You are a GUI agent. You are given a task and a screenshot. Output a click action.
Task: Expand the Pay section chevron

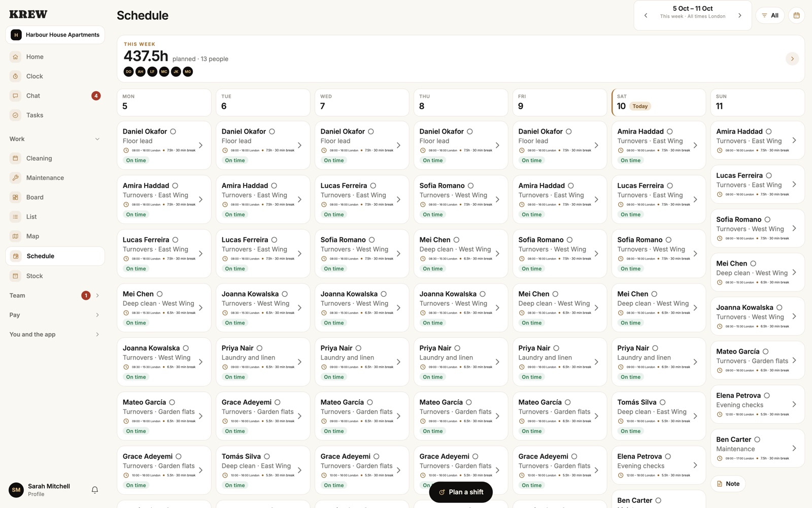pyautogui.click(x=97, y=315)
